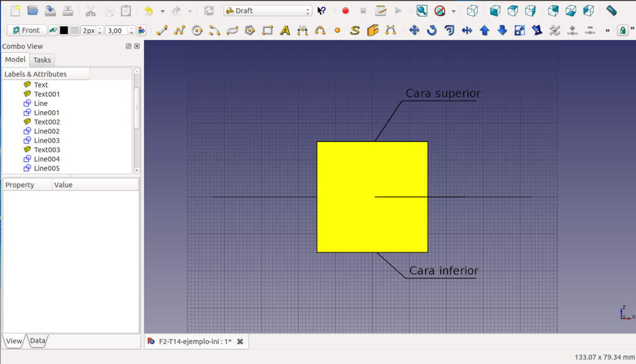This screenshot has width=636, height=364.
Task: Open the Measure distance ruler tool
Action: (611, 11)
